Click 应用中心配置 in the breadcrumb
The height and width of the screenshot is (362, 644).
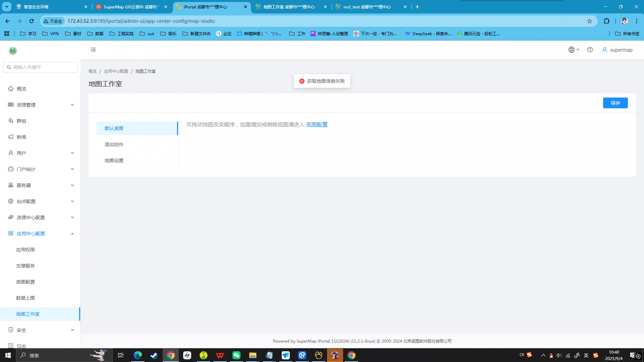pos(116,72)
